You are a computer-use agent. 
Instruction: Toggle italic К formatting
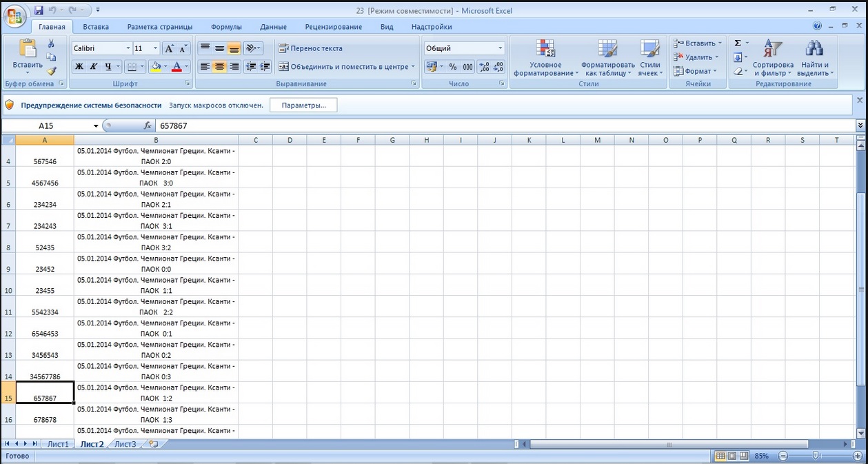pos(93,67)
